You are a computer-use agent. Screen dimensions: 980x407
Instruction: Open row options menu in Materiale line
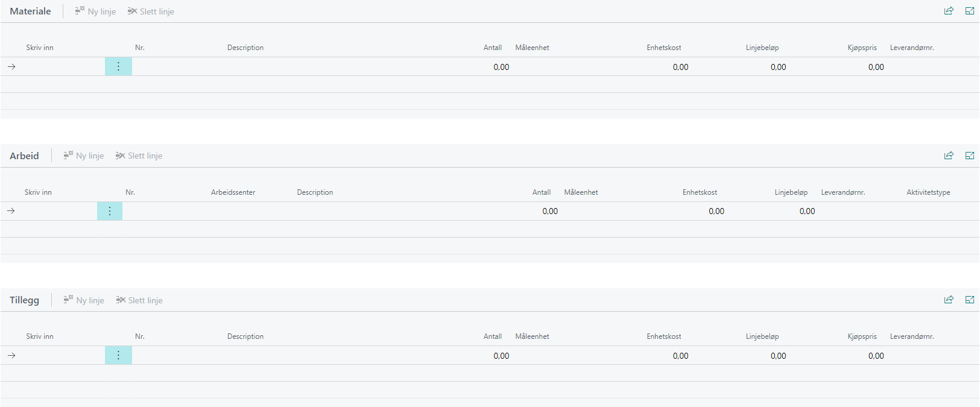(x=118, y=67)
